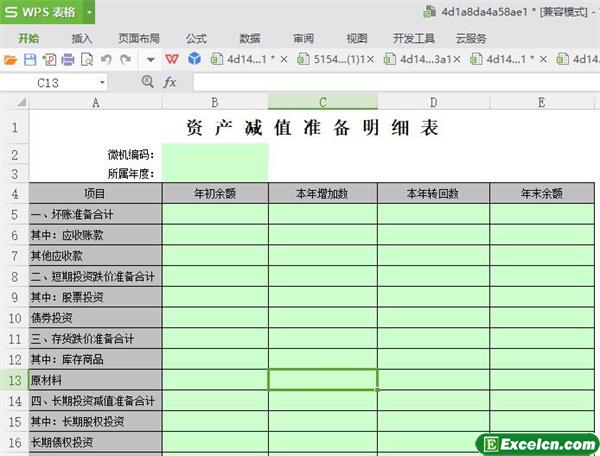
Task: Click the blue cube icon in toolbar
Action: point(194,60)
